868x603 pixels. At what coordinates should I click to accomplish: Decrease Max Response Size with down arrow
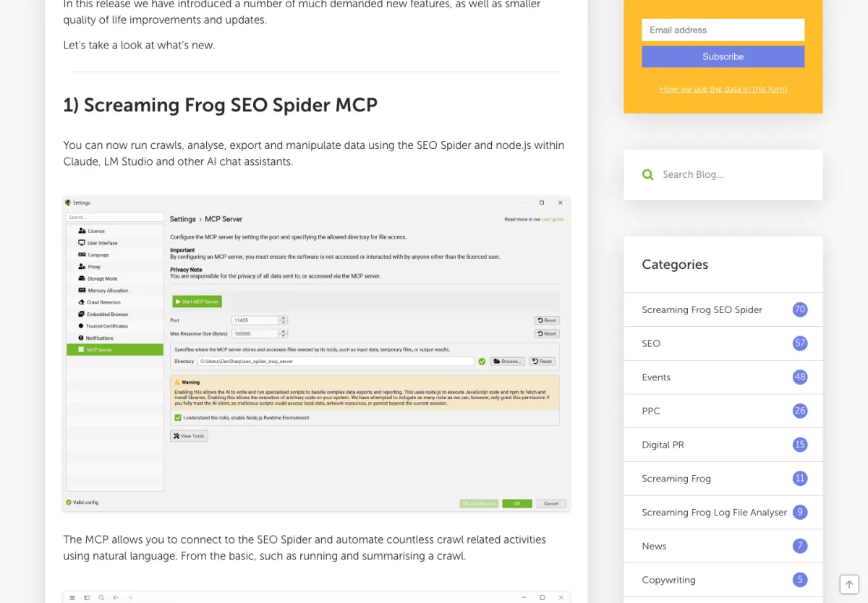pos(284,335)
